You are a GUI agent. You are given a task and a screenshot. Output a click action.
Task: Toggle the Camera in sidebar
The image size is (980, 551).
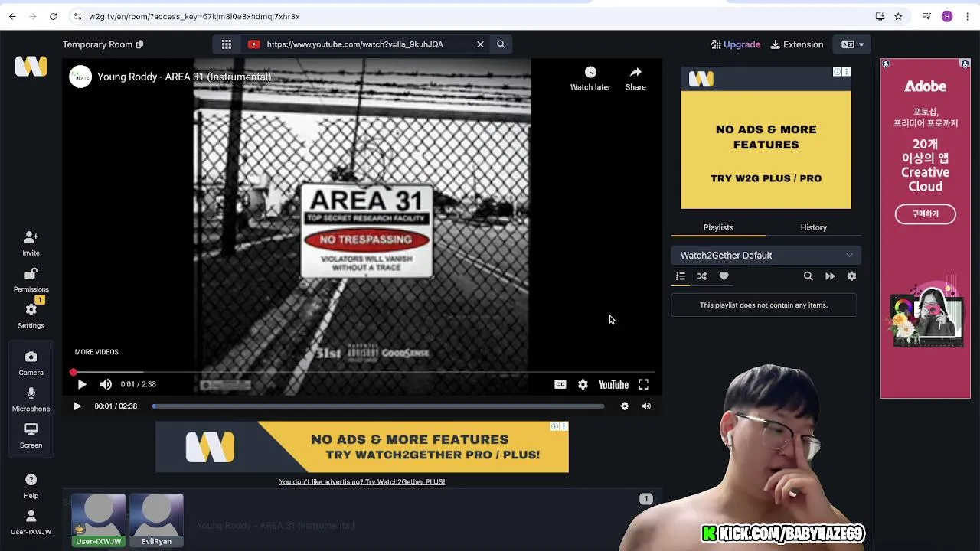(x=31, y=364)
